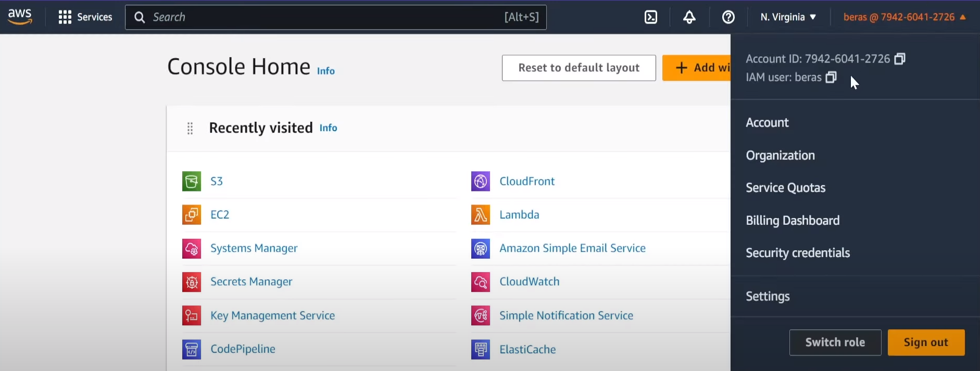This screenshot has width=980, height=371.
Task: Click Reset to default layout
Action: tap(579, 68)
